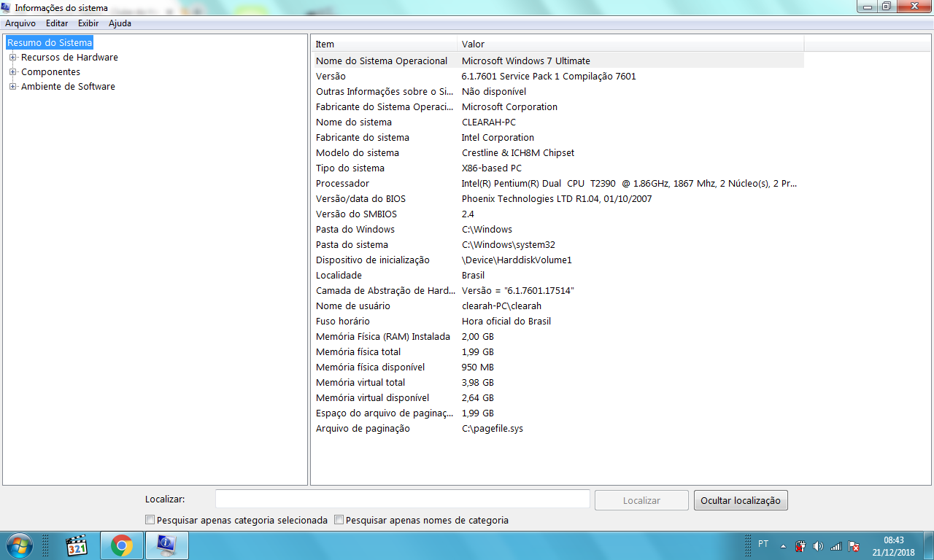This screenshot has height=560, width=934.
Task: Open Media Player Classic 321 taskbar icon
Action: coord(77,545)
